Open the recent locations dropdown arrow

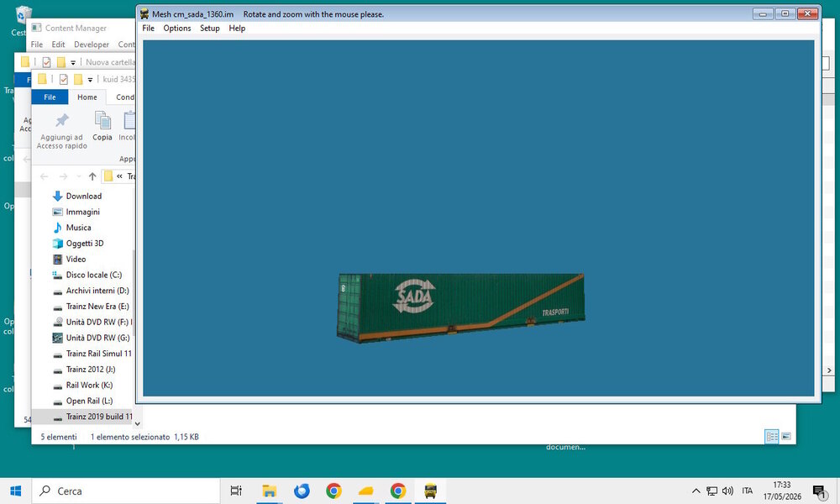[x=79, y=176]
